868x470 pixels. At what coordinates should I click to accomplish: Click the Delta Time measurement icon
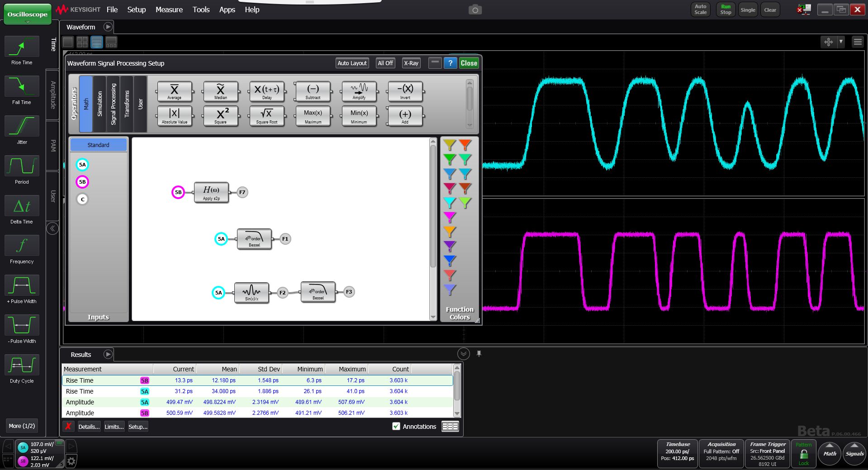click(22, 206)
